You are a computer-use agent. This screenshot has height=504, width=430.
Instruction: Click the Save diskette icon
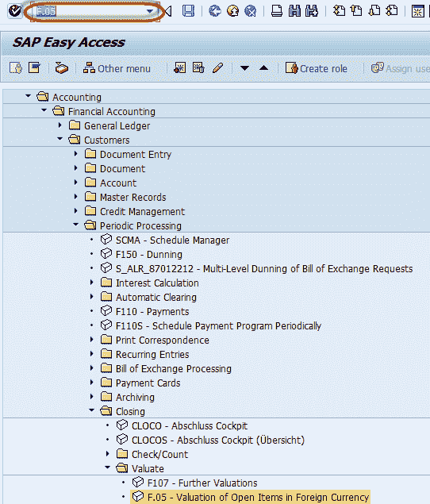188,11
